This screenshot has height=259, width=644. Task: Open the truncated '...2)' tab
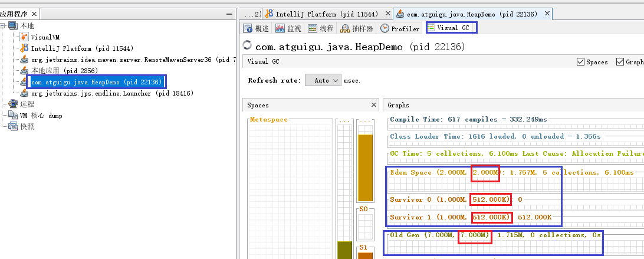[x=251, y=14]
